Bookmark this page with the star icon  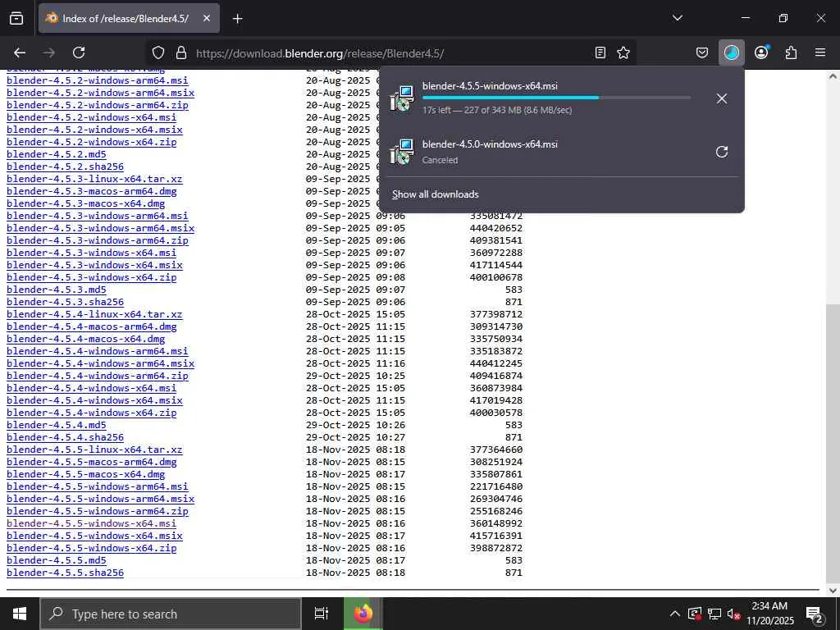(623, 52)
